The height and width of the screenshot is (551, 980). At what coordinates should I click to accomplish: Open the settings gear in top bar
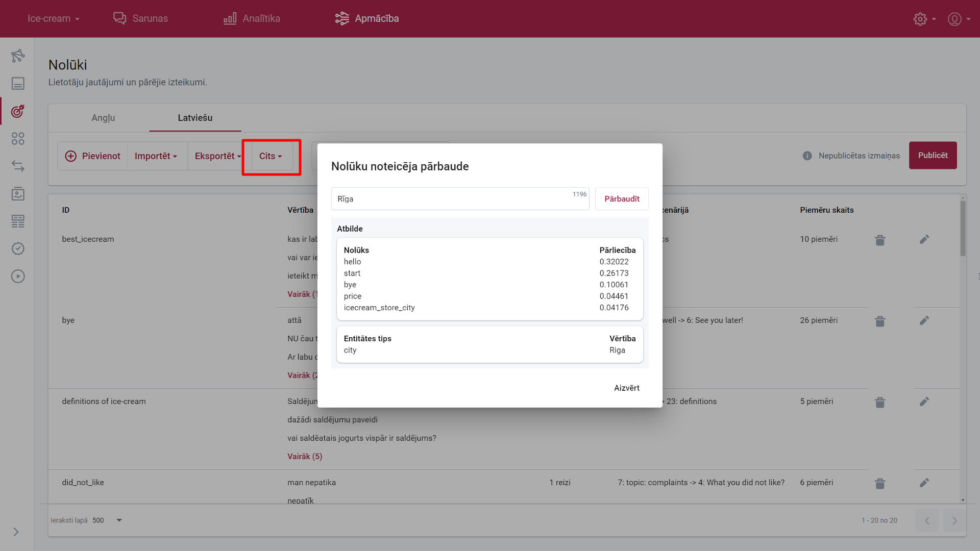click(x=920, y=19)
